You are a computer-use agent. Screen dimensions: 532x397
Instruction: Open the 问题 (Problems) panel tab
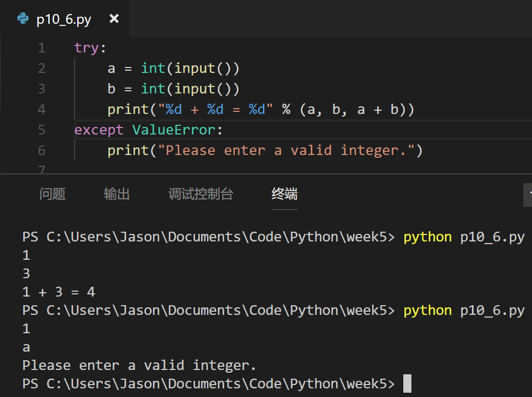52,194
